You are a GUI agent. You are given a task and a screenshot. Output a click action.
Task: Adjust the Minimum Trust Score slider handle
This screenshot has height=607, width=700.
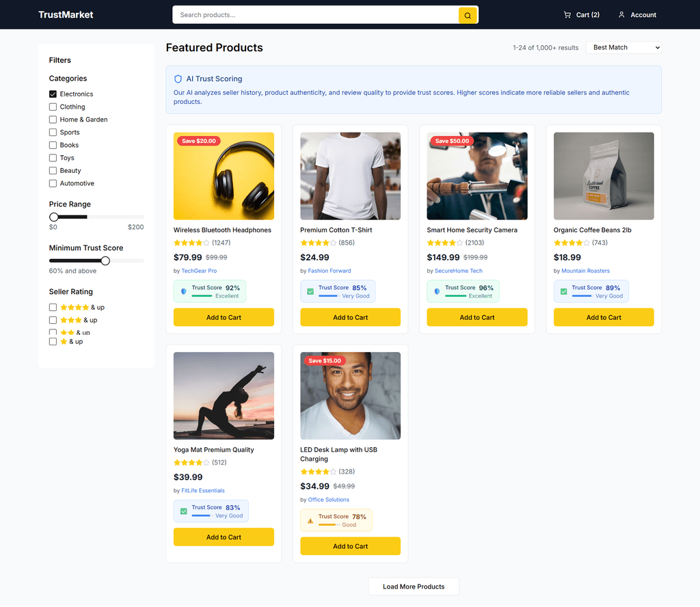coord(105,260)
